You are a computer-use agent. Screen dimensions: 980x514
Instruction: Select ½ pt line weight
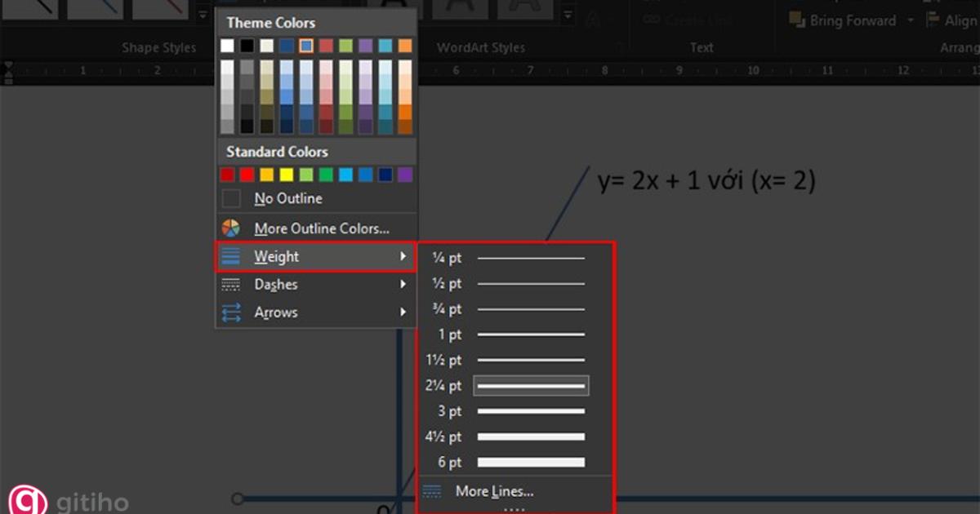click(x=514, y=283)
